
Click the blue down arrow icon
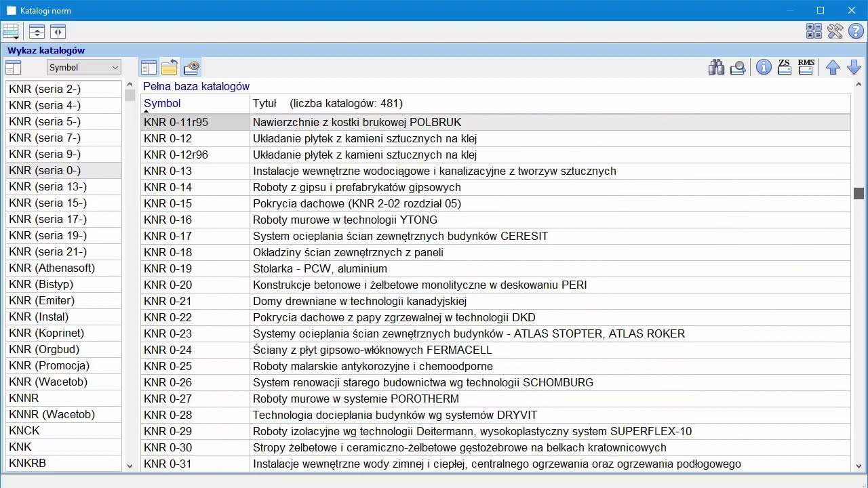coord(854,67)
